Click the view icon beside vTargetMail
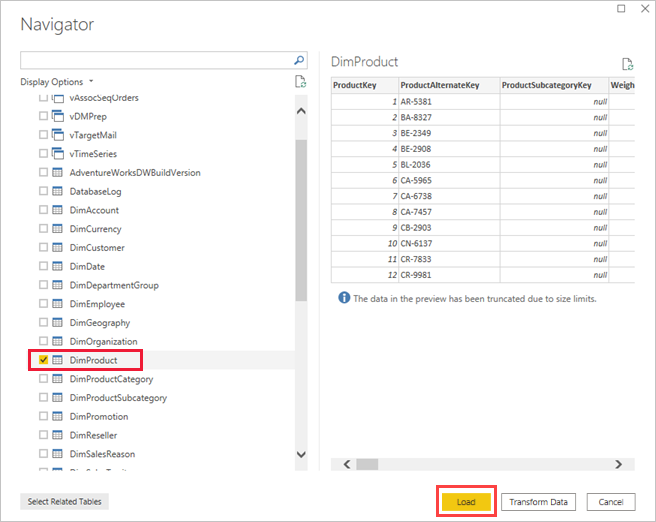The height and width of the screenshot is (522, 656). 58,135
